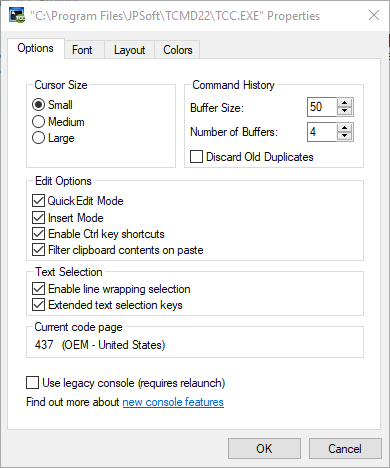Increase Buffer Size with up arrow
Screen dimensions: 390x468
pos(344,103)
